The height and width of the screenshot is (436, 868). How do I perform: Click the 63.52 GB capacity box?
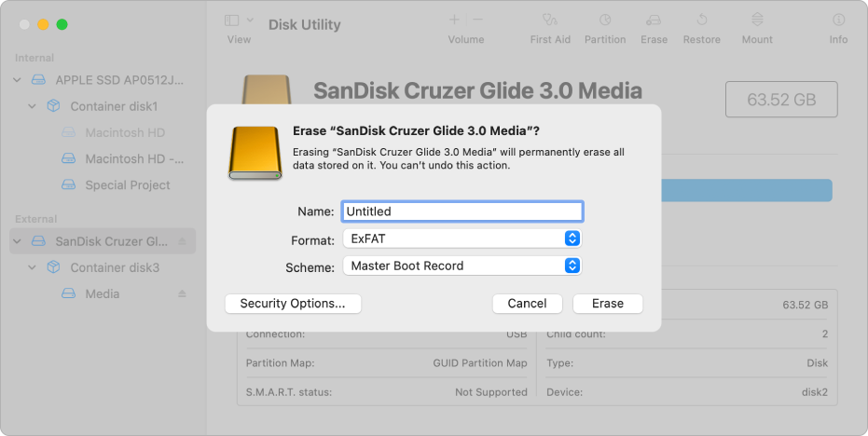(x=781, y=100)
